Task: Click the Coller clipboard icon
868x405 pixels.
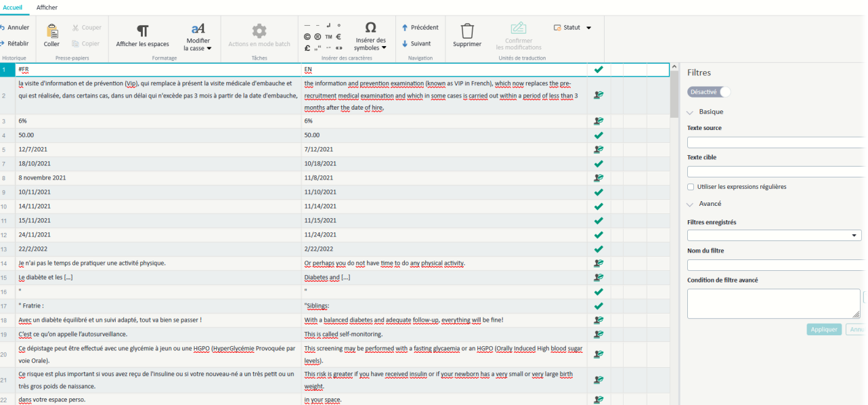Action: pyautogui.click(x=51, y=31)
